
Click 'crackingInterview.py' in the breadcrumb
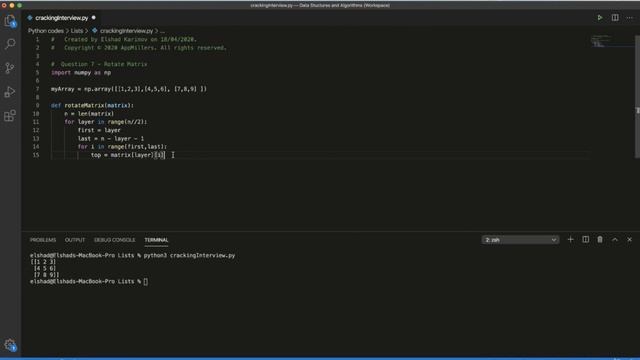[126, 31]
